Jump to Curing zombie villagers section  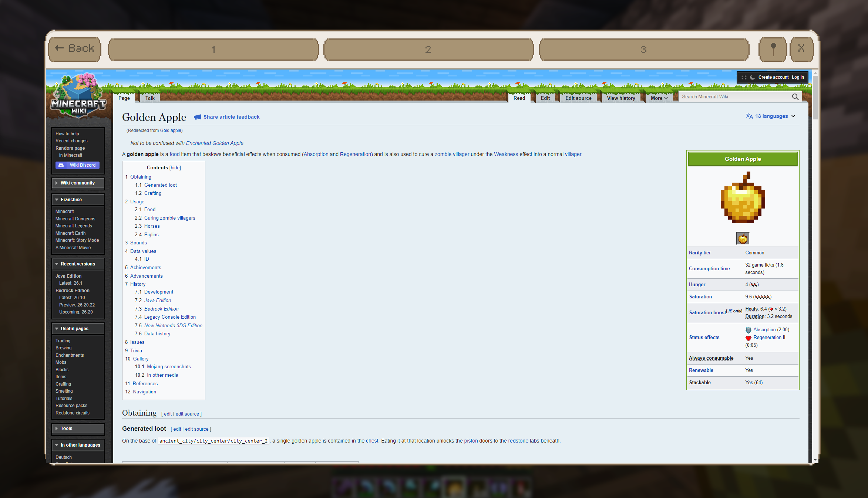click(169, 218)
